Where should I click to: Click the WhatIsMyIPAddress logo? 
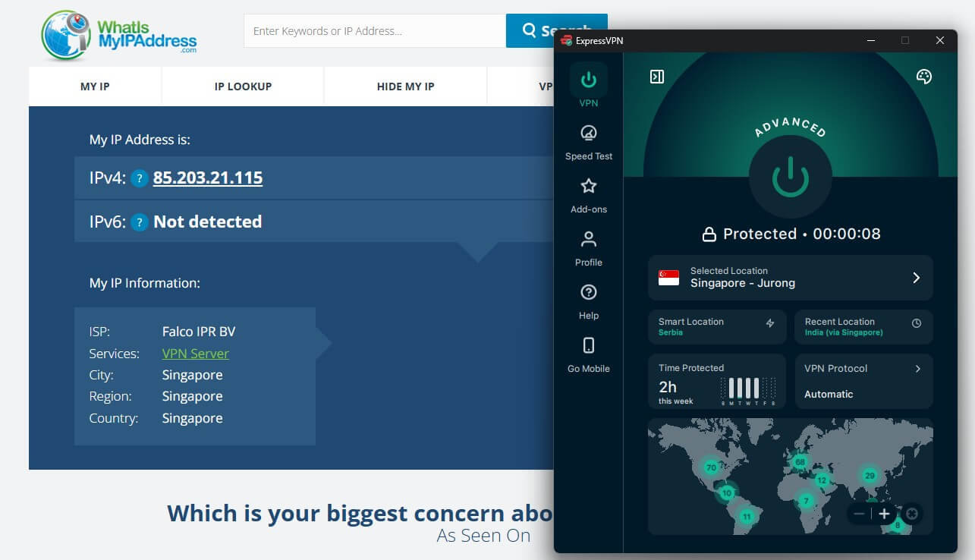pos(120,35)
